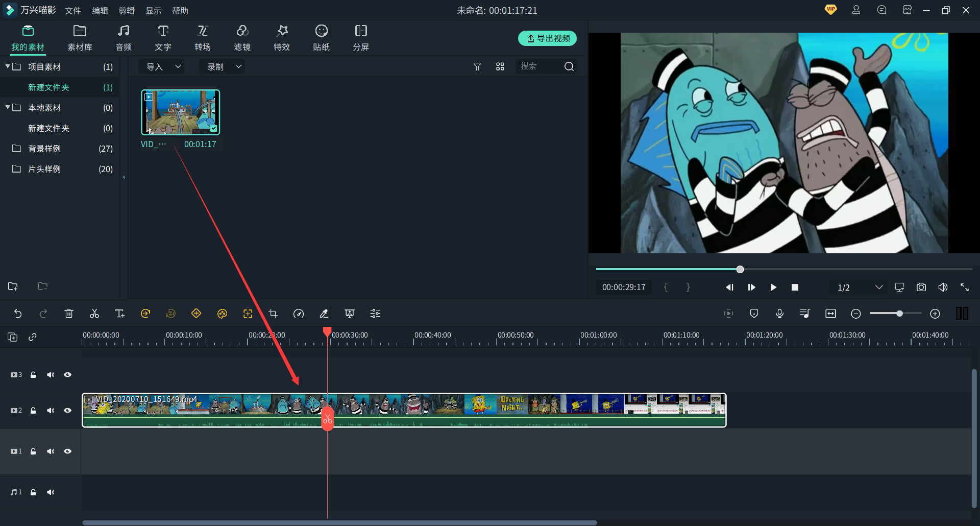
Task: Open the edit settings sliders icon
Action: click(375, 314)
